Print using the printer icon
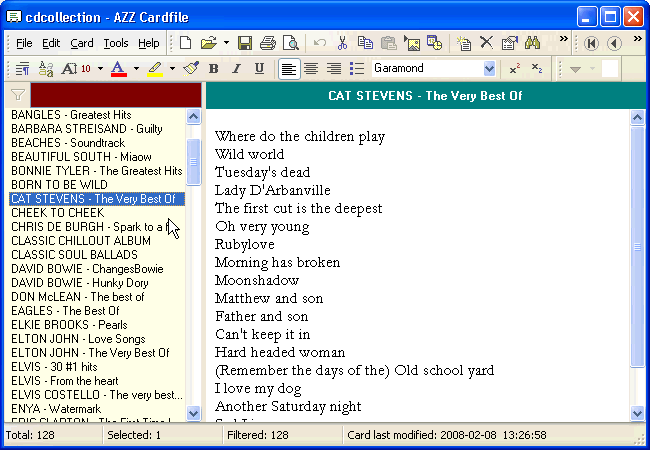The width and height of the screenshot is (650, 450). tap(268, 43)
